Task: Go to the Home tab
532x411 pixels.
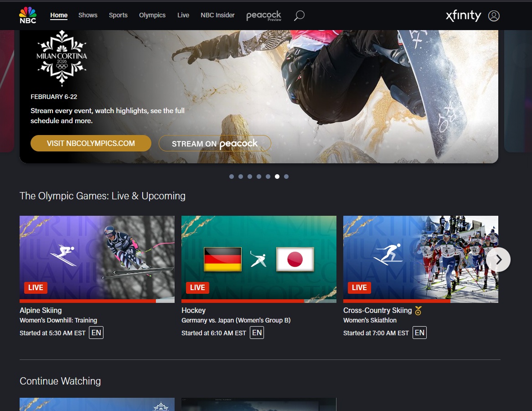Action: tap(59, 15)
